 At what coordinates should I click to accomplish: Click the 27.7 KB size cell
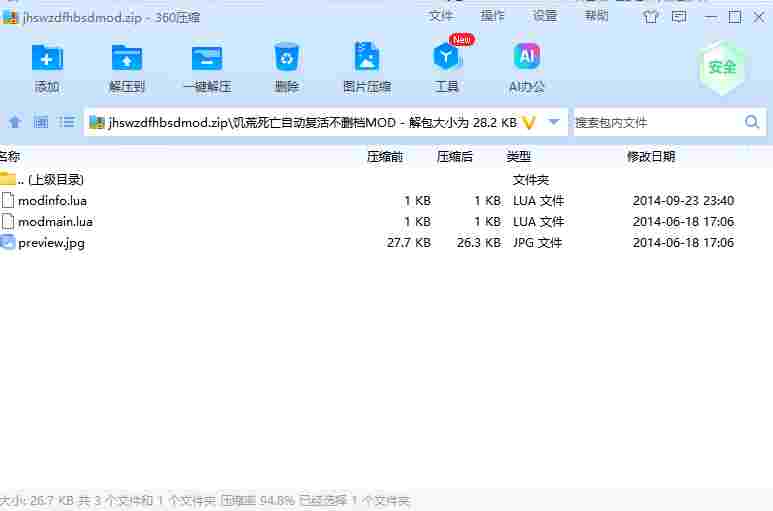[x=409, y=242]
